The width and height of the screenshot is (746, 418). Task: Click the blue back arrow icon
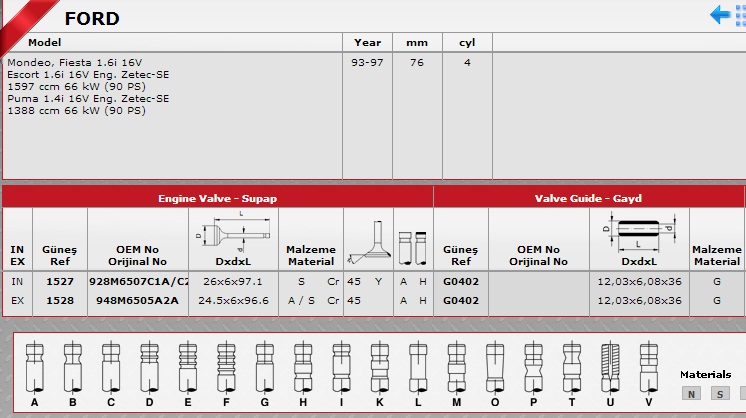point(720,14)
